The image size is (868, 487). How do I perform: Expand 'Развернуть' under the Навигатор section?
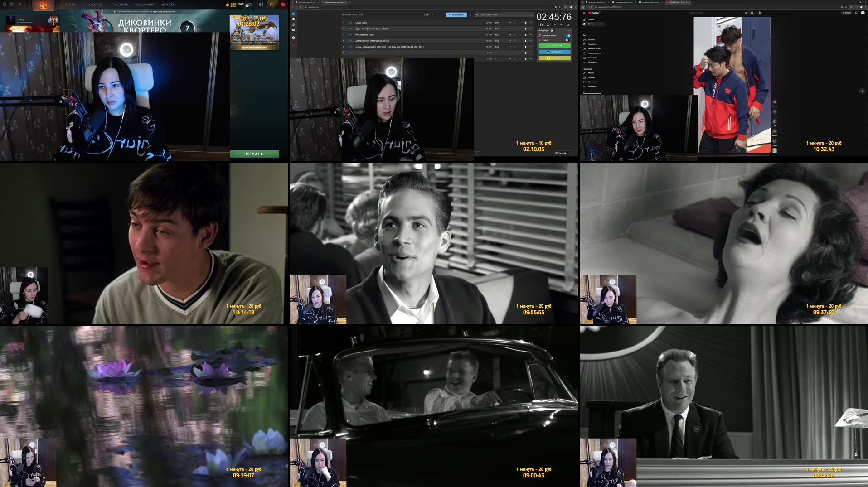tap(592, 86)
